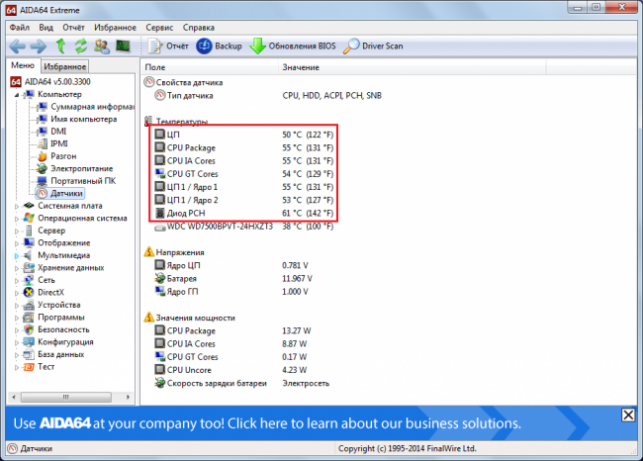This screenshot has height=461, width=643.
Task: Start Backup from the toolbar
Action: tap(219, 46)
